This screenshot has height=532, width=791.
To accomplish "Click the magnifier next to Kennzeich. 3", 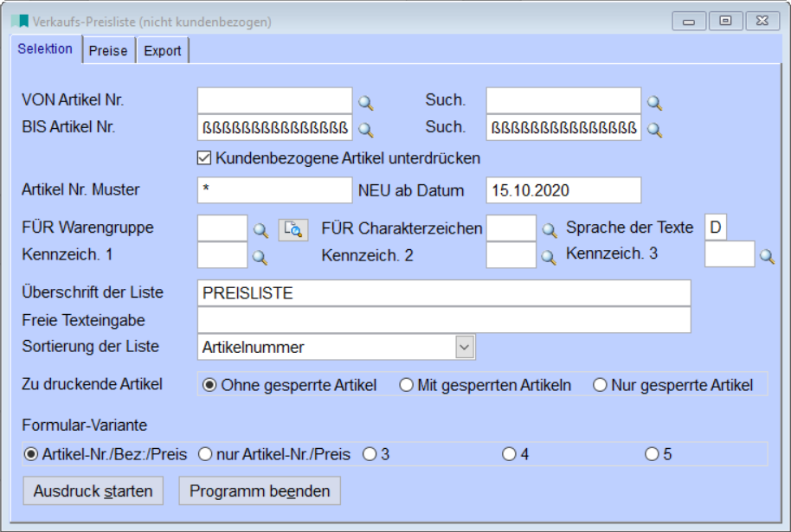I will (x=767, y=256).
